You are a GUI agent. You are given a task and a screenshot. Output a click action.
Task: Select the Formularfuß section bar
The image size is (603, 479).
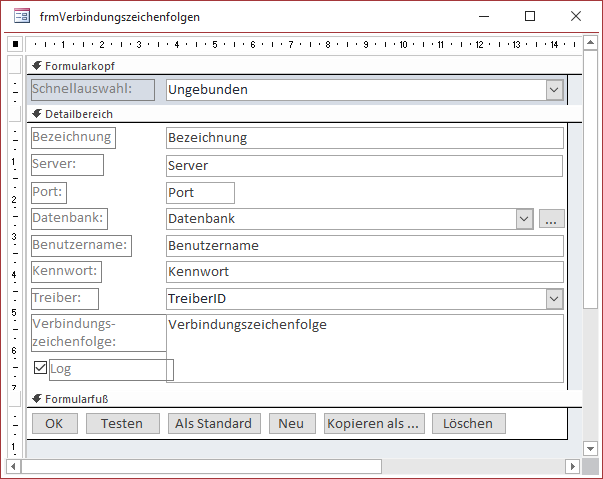[x=304, y=399]
